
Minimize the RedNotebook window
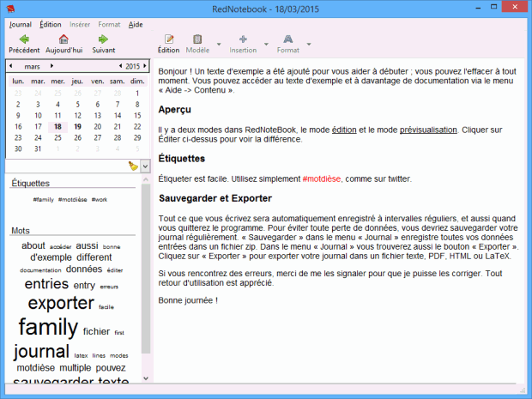(479, 8)
